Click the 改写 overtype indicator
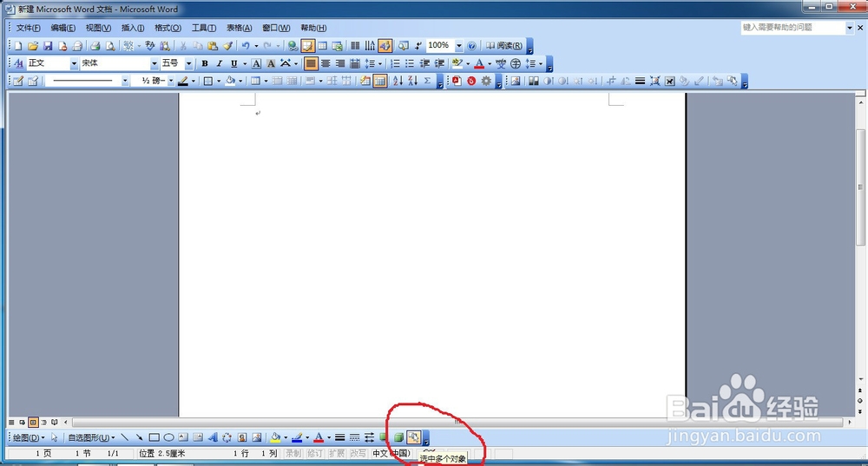 pos(358,453)
